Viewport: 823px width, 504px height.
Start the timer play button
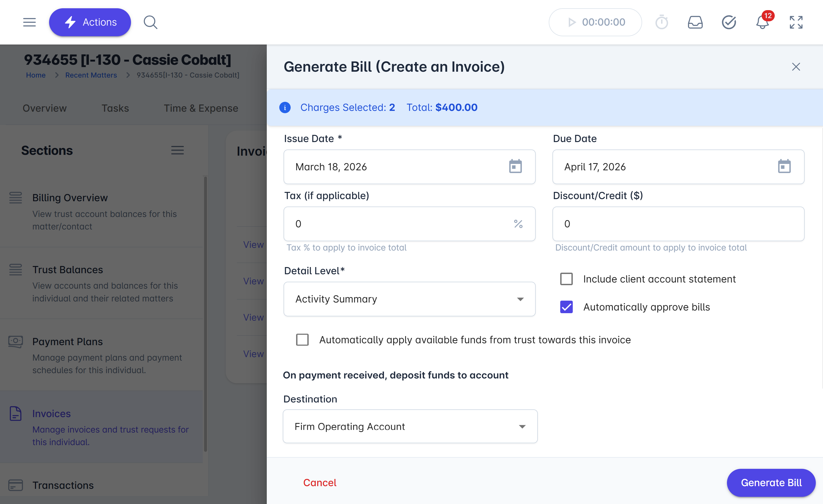pos(572,22)
